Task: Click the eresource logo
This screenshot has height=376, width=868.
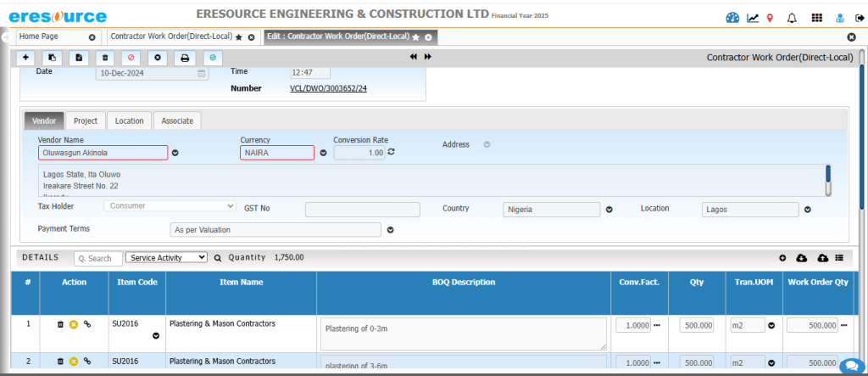Action: 58,16
